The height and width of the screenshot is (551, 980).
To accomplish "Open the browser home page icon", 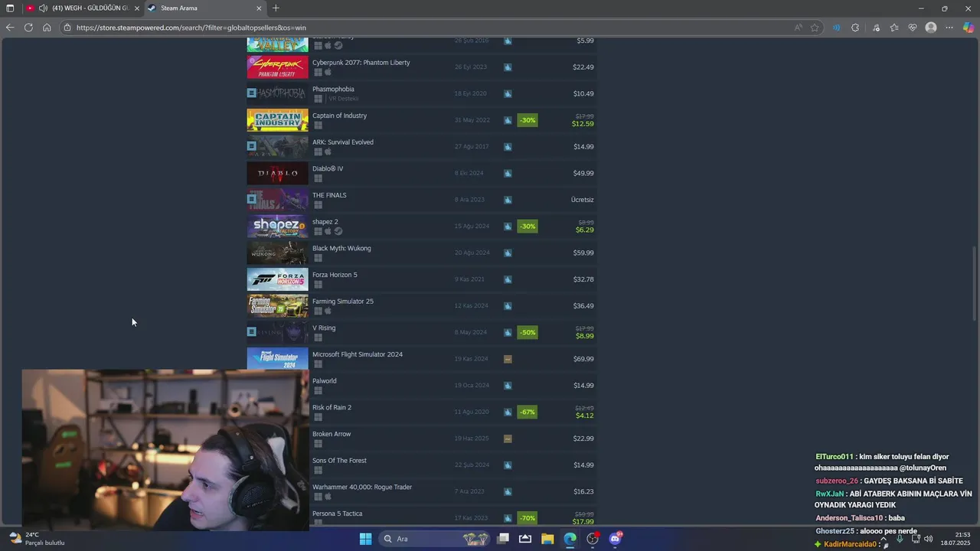I will (47, 28).
